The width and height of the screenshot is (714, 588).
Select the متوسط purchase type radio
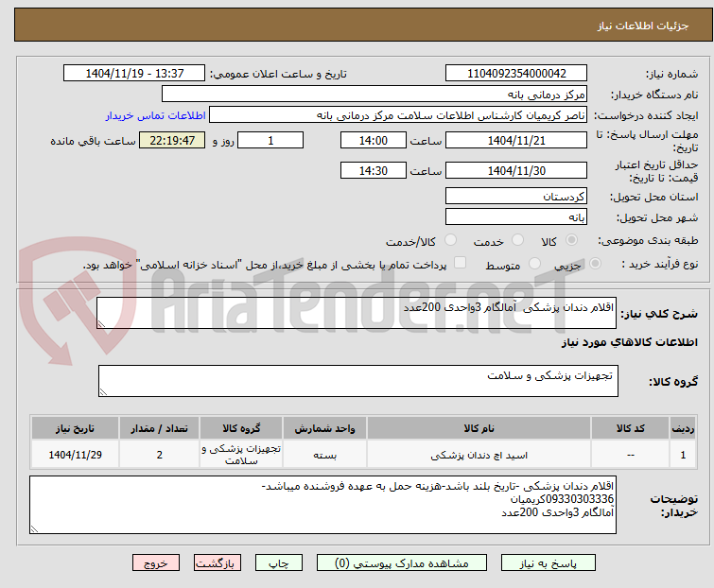(534, 264)
